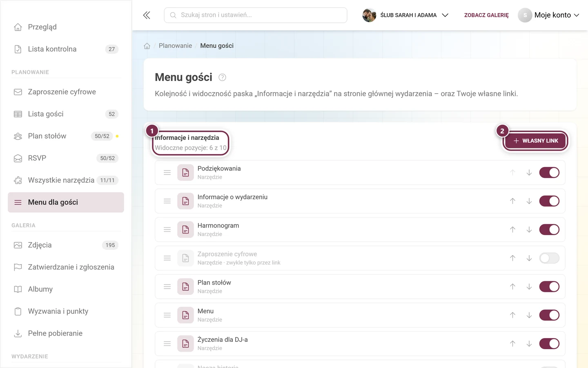This screenshot has width=588, height=368.
Task: Turn off the Menu item toggle
Action: click(x=549, y=315)
